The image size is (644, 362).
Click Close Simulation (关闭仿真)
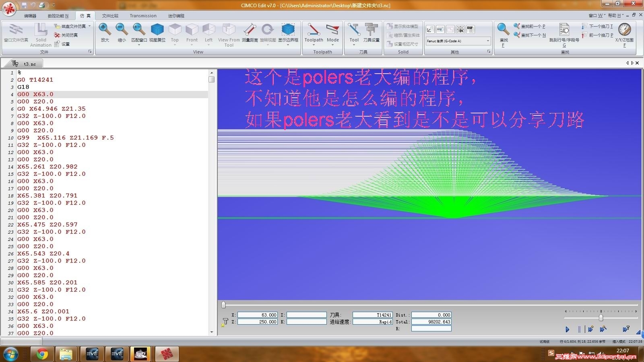click(x=66, y=35)
